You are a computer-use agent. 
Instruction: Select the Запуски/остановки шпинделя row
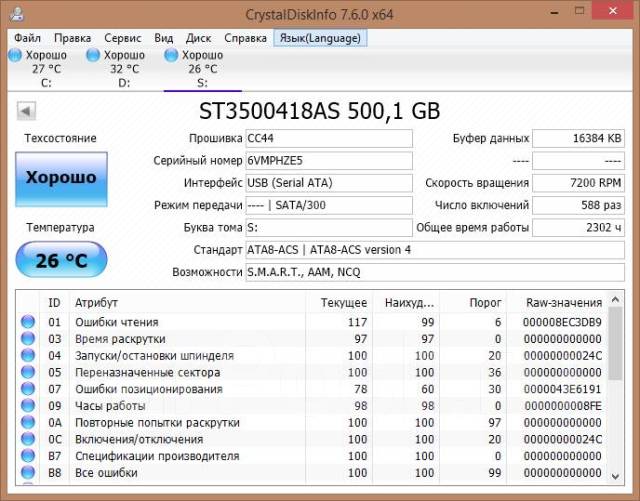tap(312, 356)
